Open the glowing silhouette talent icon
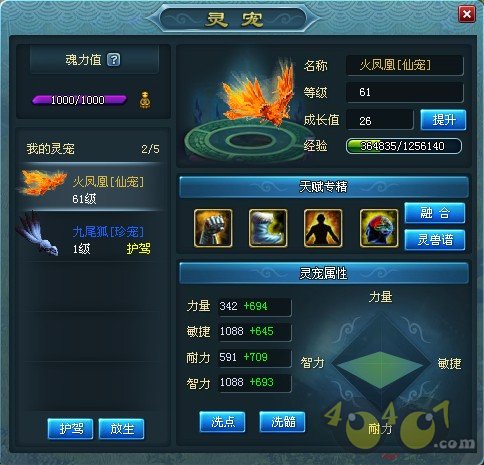Image resolution: width=484 pixels, height=465 pixels. click(x=323, y=228)
